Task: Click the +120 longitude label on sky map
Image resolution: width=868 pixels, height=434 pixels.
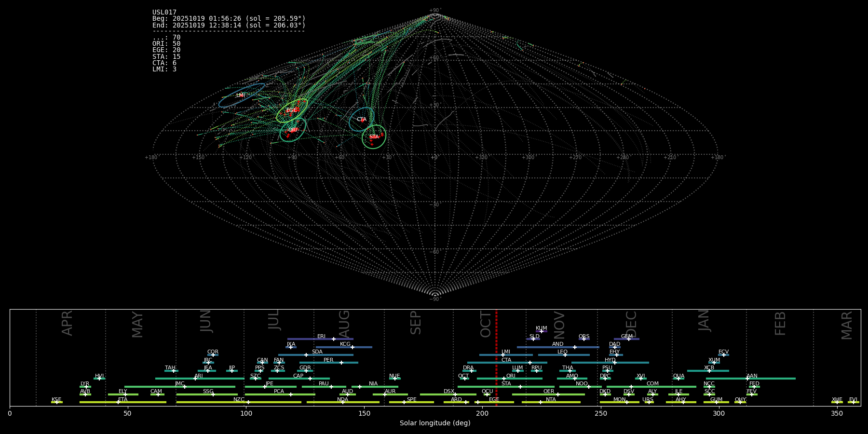Action: coord(245,158)
